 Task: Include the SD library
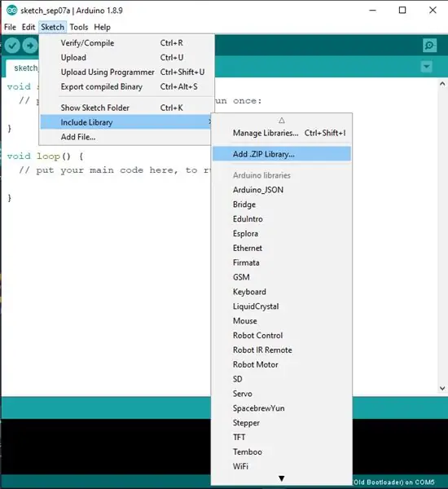282,379
